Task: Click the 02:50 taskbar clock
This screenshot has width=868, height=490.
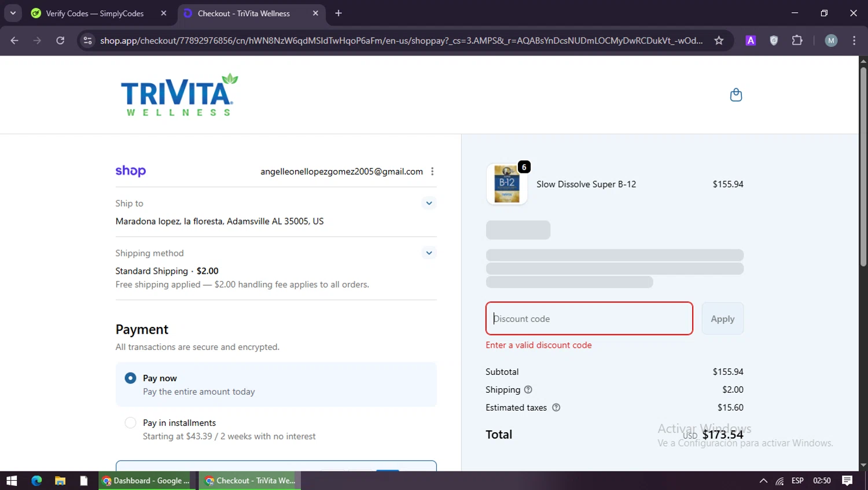Action: click(x=822, y=481)
